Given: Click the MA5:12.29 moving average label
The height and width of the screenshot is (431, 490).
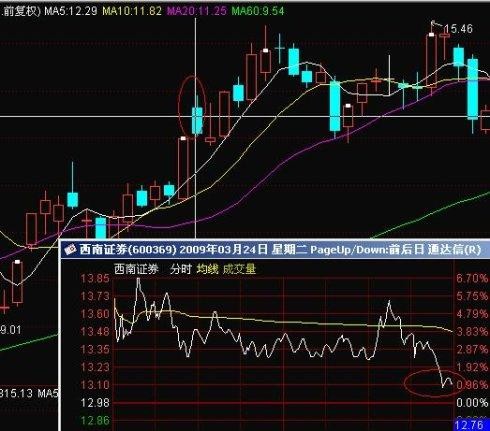Looking at the screenshot, I should (x=71, y=11).
